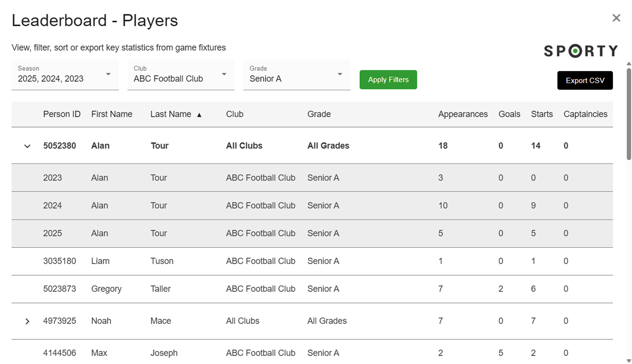Click the vertical scrollbar thumb
632x364 pixels.
tap(629, 114)
